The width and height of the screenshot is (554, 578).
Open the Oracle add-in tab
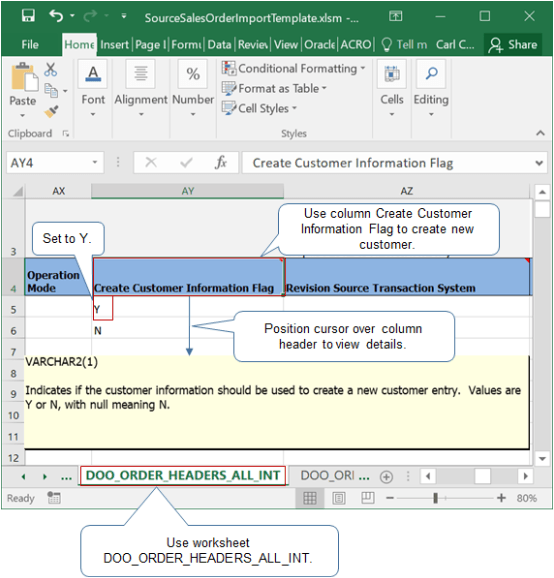(x=320, y=45)
